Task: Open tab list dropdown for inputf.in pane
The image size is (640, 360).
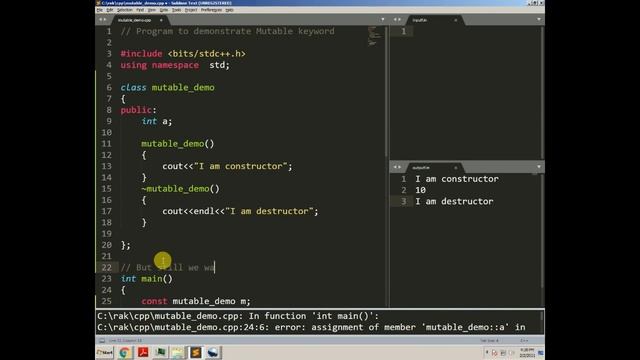Action: click(539, 20)
